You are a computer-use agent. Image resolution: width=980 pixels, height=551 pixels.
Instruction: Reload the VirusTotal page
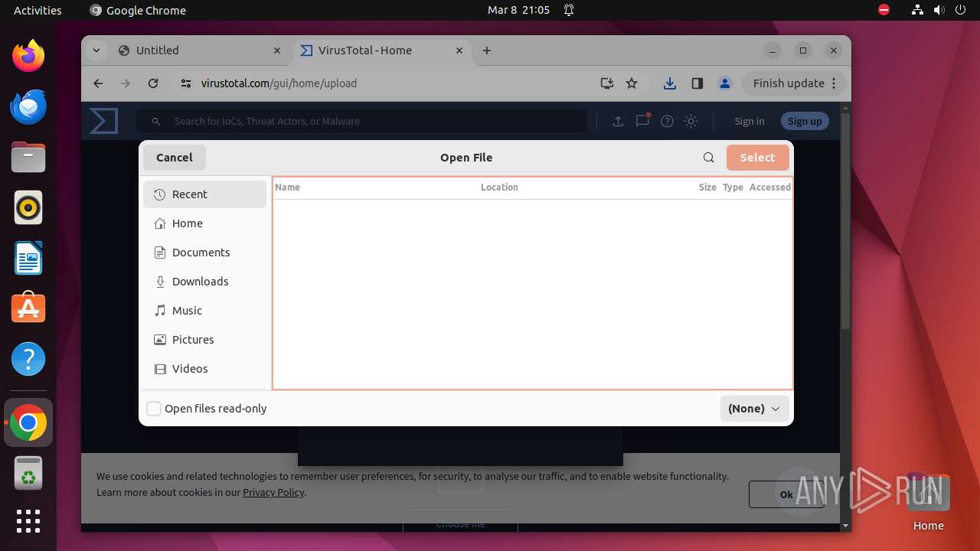tap(153, 83)
